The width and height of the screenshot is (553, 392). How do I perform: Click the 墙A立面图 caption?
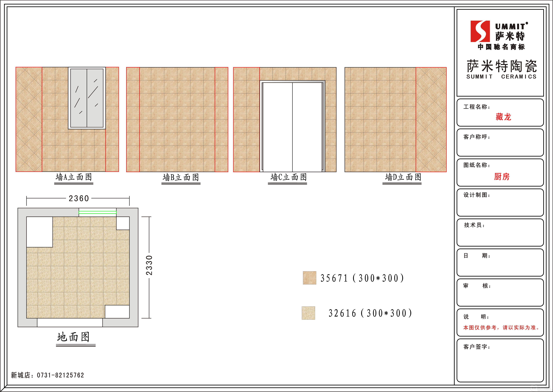(74, 177)
